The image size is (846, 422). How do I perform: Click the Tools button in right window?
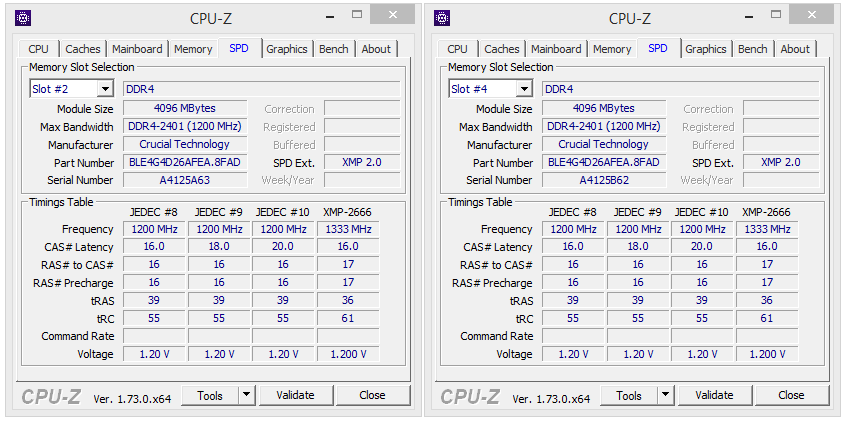(630, 395)
